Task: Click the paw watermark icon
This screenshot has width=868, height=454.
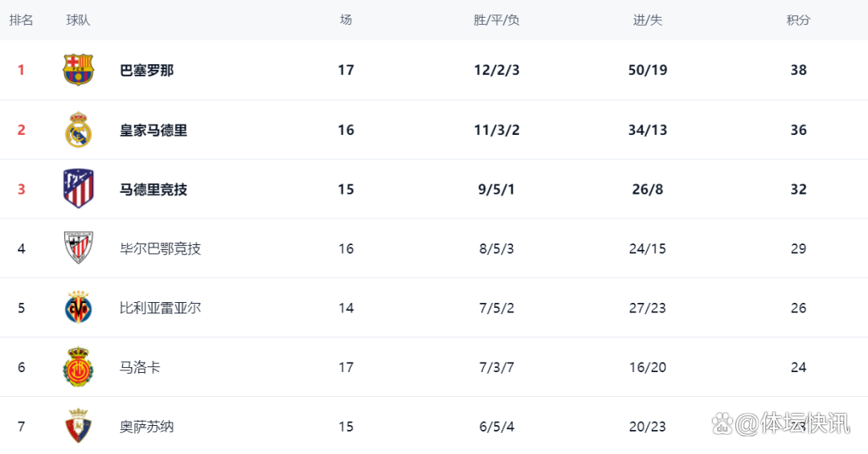Action: (723, 424)
